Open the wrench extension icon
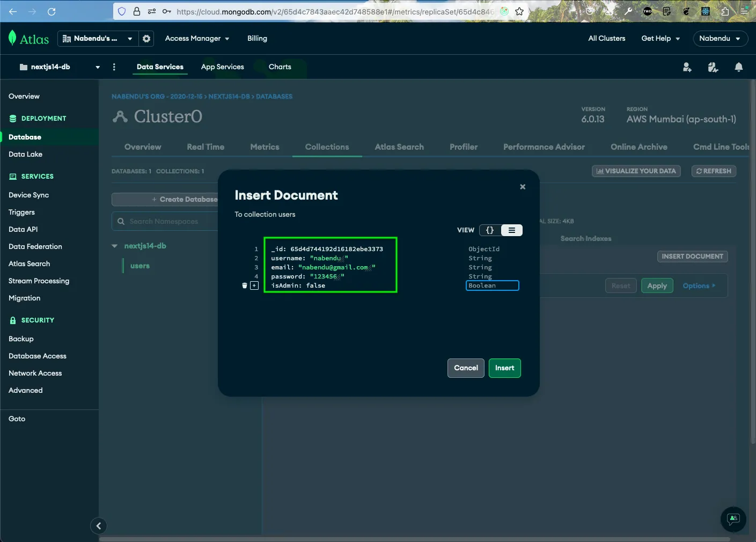Image resolution: width=756 pixels, height=542 pixels. click(628, 11)
